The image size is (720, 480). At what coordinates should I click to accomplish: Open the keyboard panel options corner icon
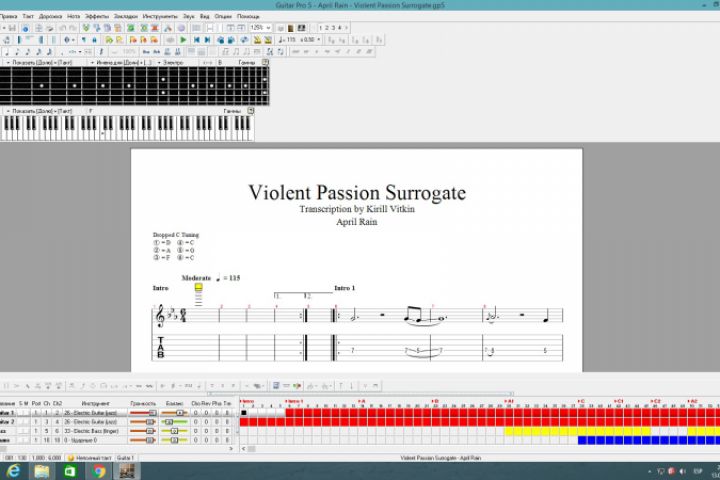[251, 111]
